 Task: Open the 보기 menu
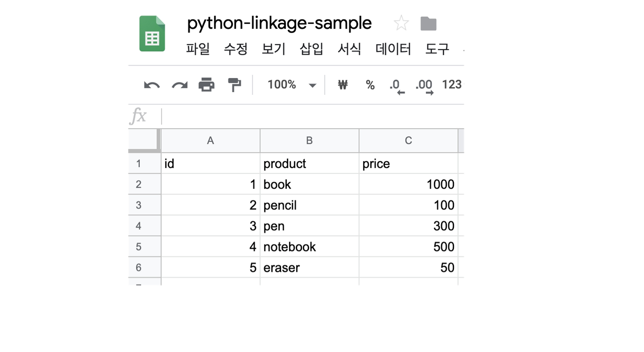tap(273, 49)
